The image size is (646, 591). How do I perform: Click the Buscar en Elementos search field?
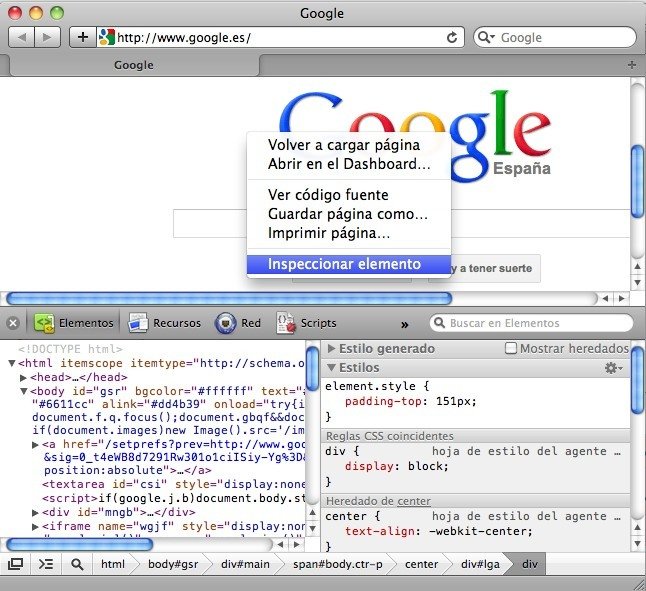[x=531, y=323]
